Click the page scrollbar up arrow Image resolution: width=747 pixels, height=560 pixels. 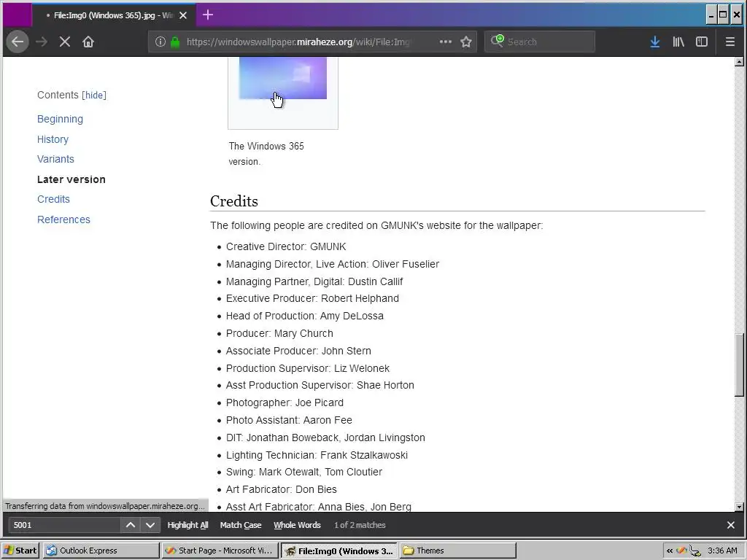pos(739,61)
